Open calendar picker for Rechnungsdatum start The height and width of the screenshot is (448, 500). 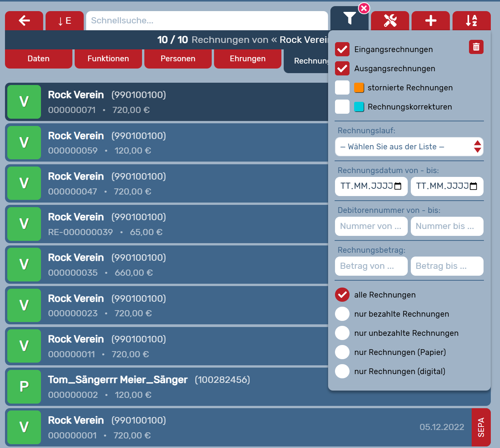pos(398,186)
